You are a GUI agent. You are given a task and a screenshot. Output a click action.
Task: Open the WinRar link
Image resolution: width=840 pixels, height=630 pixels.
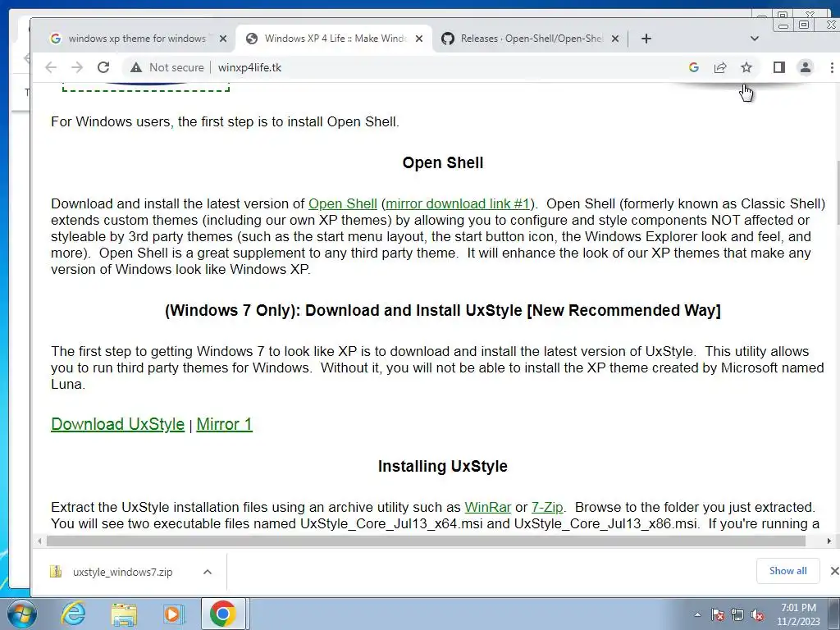tap(487, 507)
